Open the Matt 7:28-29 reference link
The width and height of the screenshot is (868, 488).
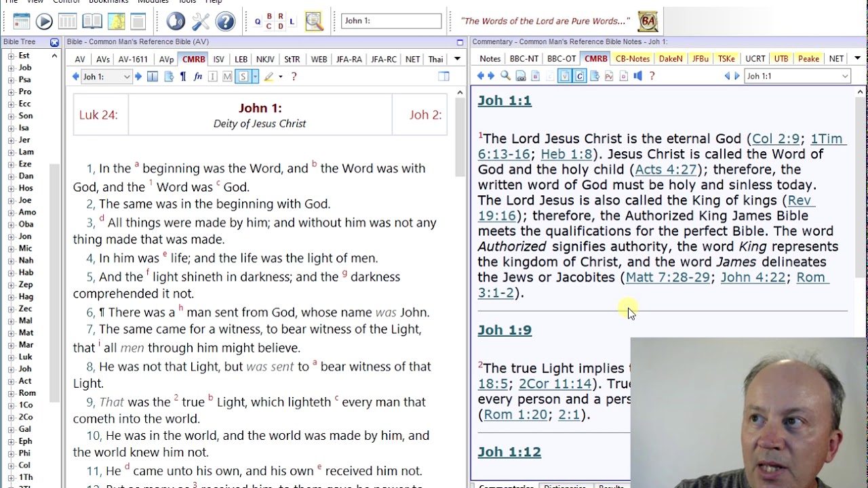[x=668, y=277]
